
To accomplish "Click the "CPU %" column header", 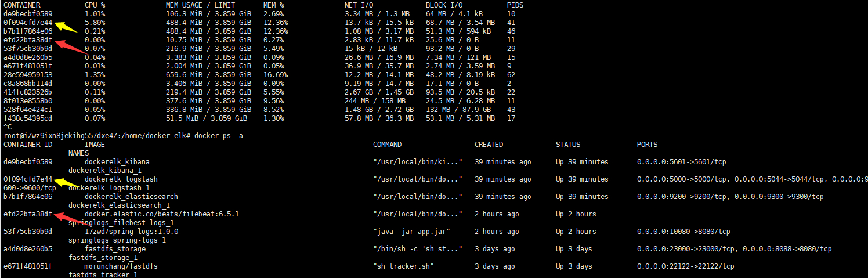I will pos(95,5).
